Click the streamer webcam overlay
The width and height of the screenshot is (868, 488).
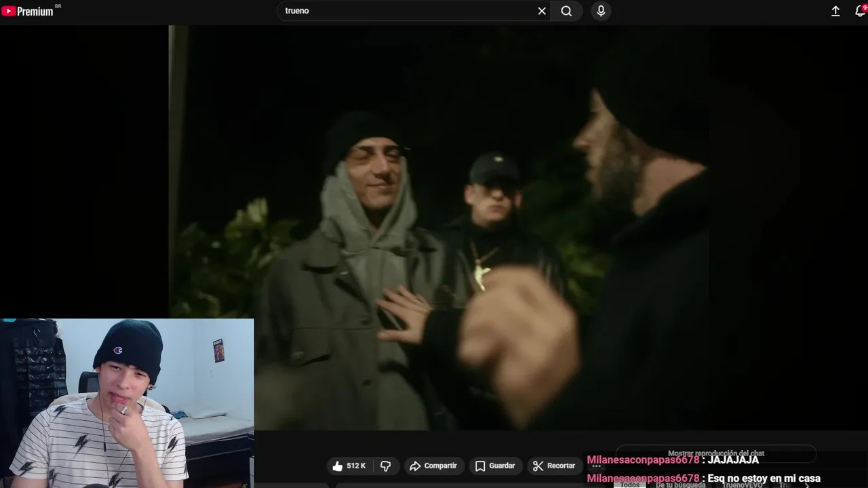coord(127,403)
